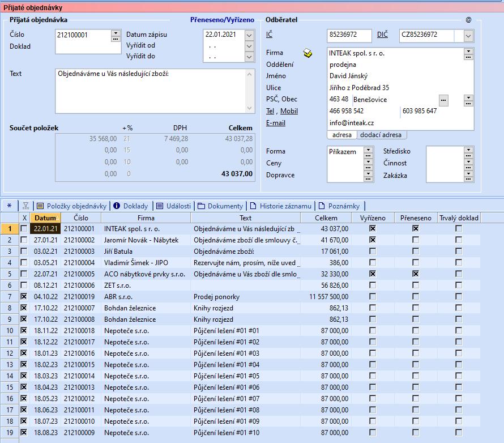Click the @ icon in Odběratel header
The height and width of the screenshot is (443, 504).
(x=468, y=20)
